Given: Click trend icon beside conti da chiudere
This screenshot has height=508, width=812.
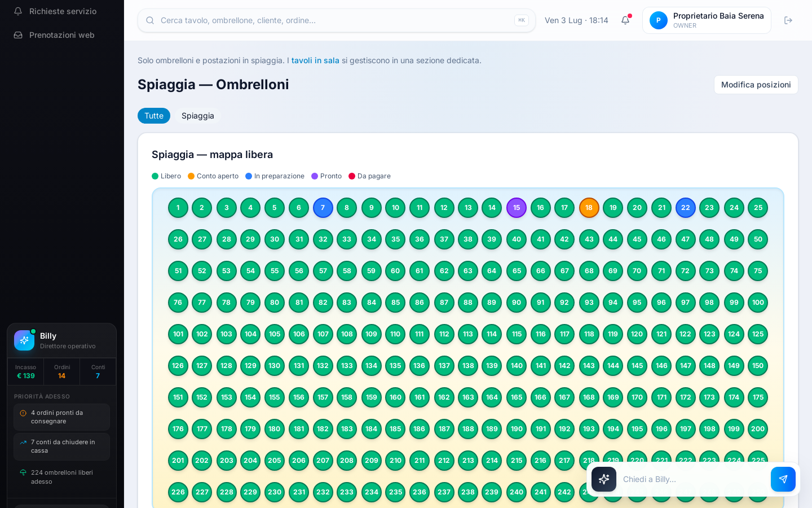Looking at the screenshot, I should coord(23,443).
